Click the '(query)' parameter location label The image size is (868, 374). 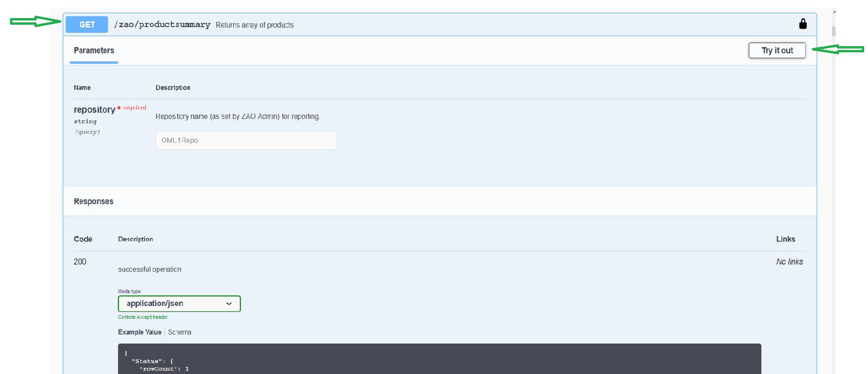pos(87,132)
